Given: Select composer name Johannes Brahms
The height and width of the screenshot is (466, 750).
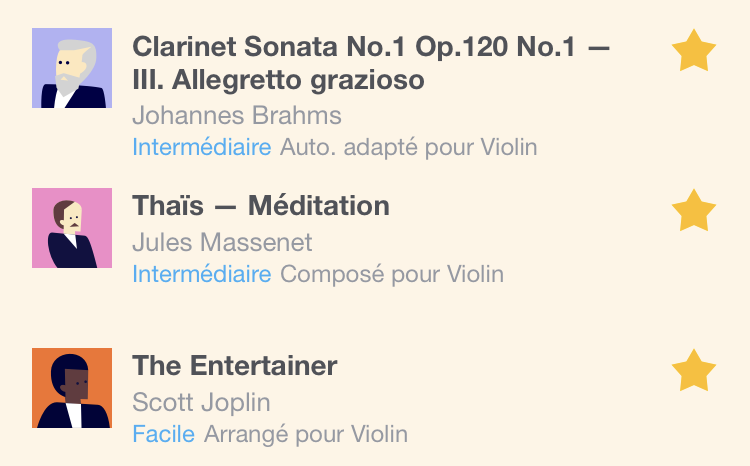Looking at the screenshot, I should point(237,115).
